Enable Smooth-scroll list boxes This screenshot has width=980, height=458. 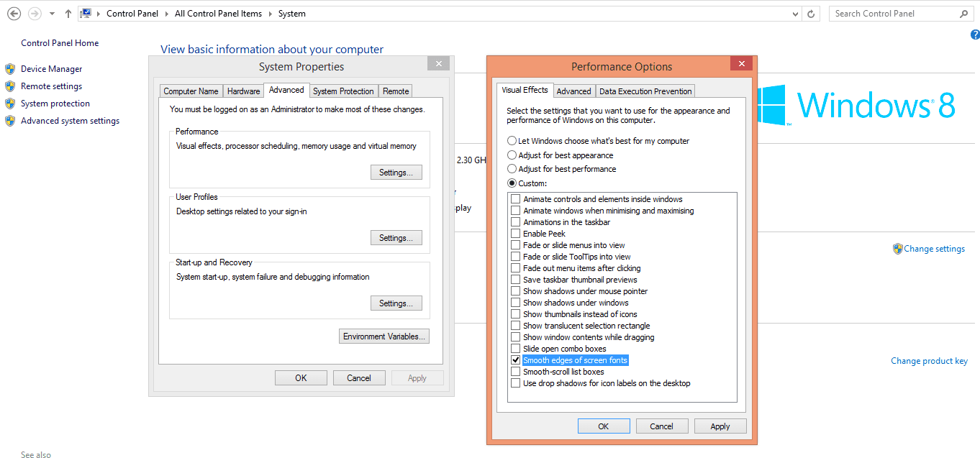(515, 372)
